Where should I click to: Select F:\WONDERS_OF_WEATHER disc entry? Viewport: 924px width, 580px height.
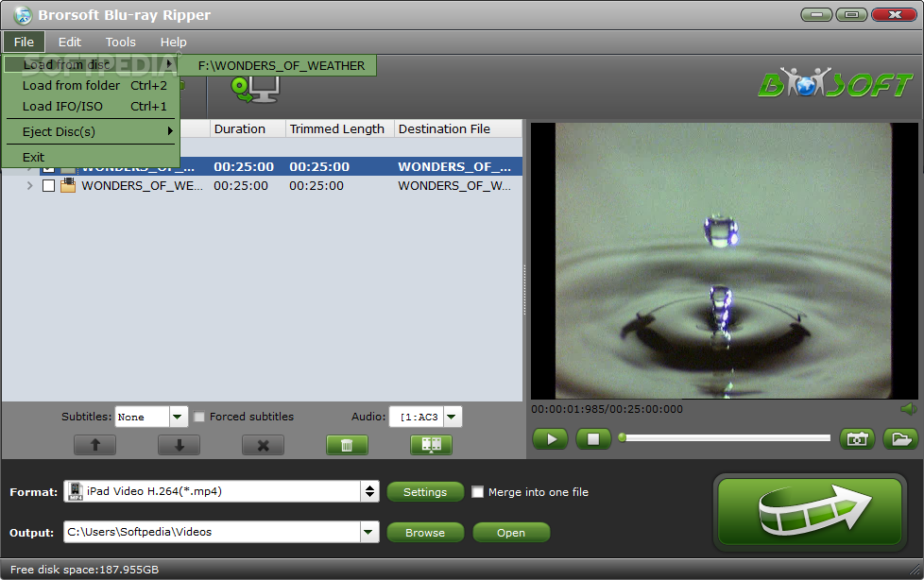[277, 65]
